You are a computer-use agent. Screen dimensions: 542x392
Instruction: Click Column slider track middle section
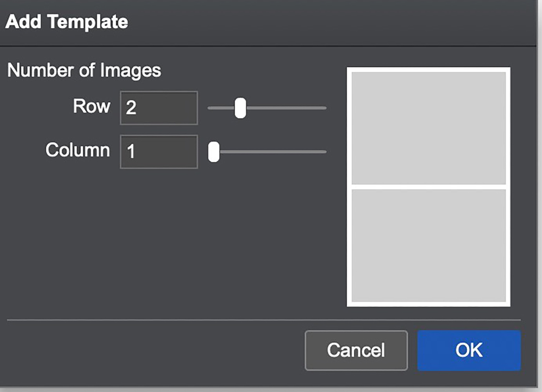point(273,152)
